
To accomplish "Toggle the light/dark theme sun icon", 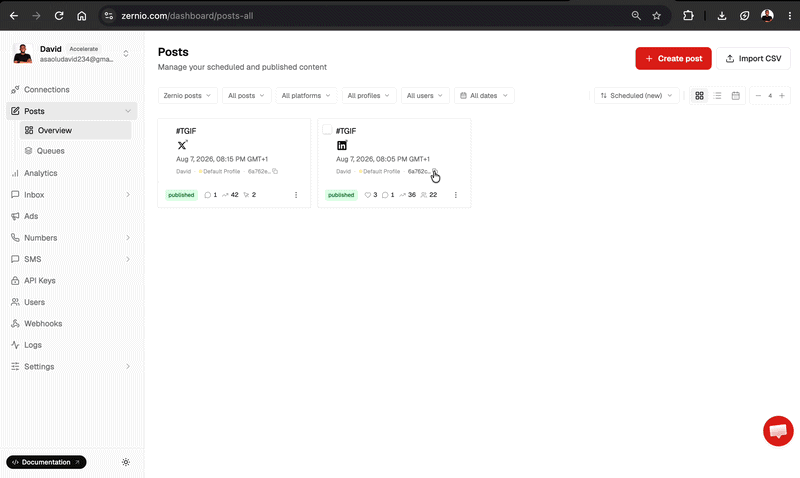I will click(126, 462).
